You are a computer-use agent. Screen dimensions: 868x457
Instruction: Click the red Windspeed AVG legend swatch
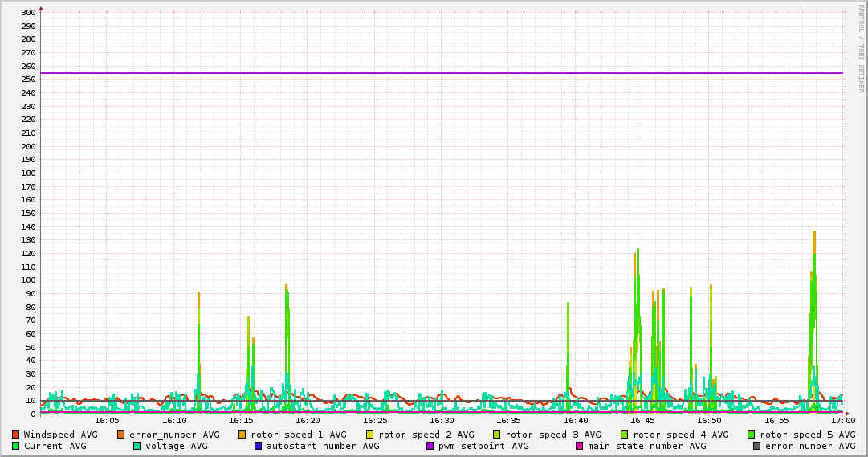click(x=15, y=435)
